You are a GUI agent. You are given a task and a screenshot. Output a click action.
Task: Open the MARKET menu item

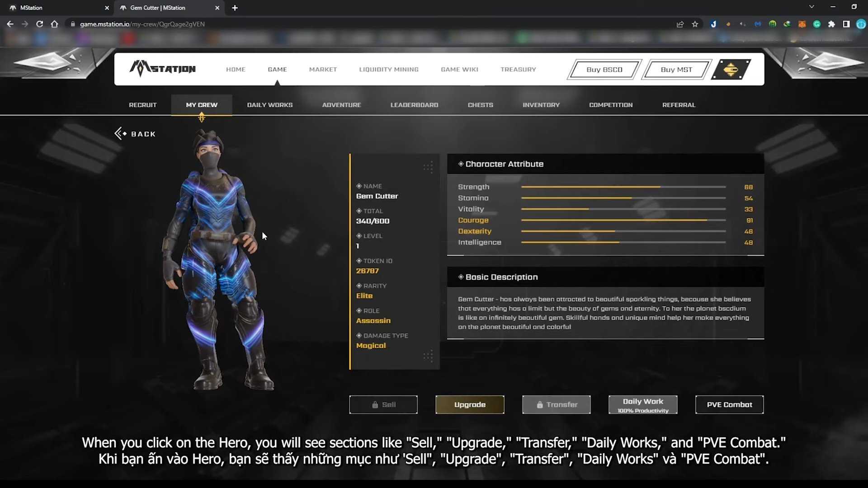click(x=323, y=69)
